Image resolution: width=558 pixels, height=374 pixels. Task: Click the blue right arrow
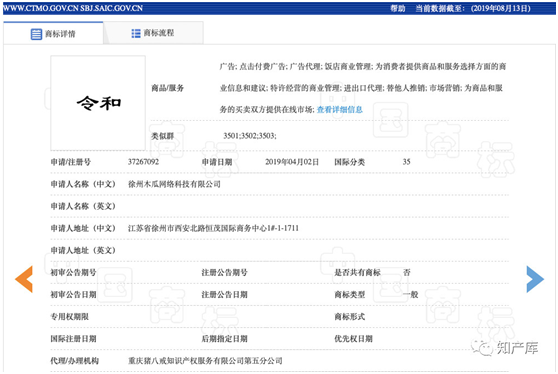(x=535, y=279)
